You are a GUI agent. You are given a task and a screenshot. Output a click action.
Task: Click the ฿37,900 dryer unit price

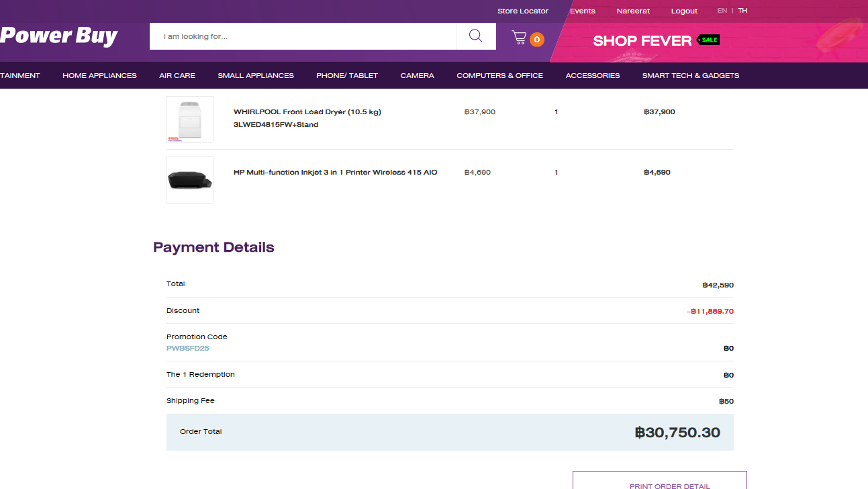[x=480, y=112]
